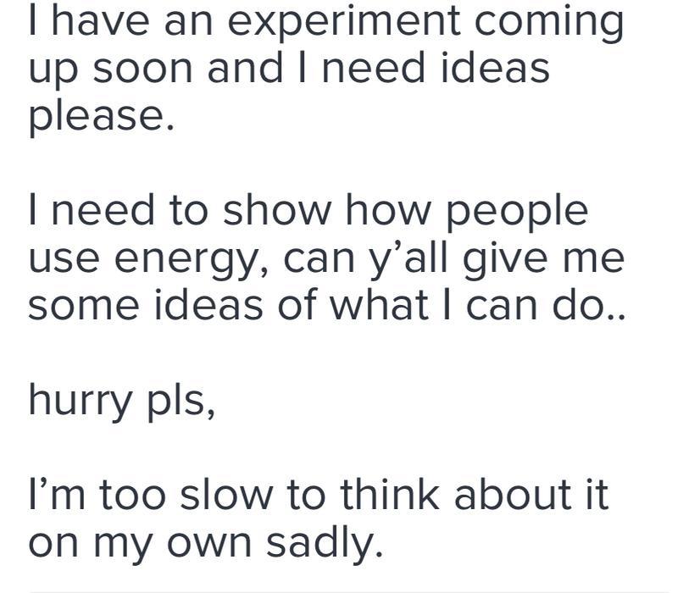Click the word "some" starting the line
Image resolution: width=700 pixels, height=593 pixels.
pyautogui.click(x=84, y=306)
